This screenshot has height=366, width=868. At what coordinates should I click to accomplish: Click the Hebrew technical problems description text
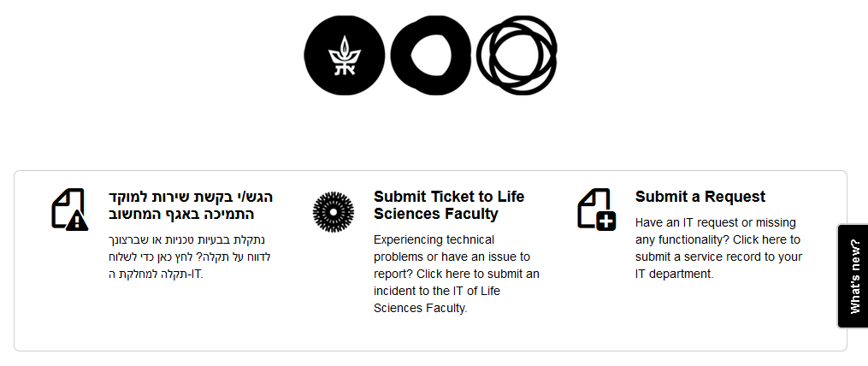(190, 257)
